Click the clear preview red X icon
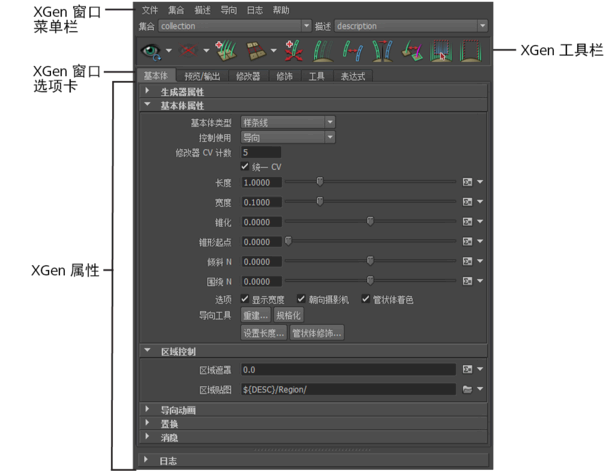Image resolution: width=606 pixels, height=471 pixels. (188, 51)
